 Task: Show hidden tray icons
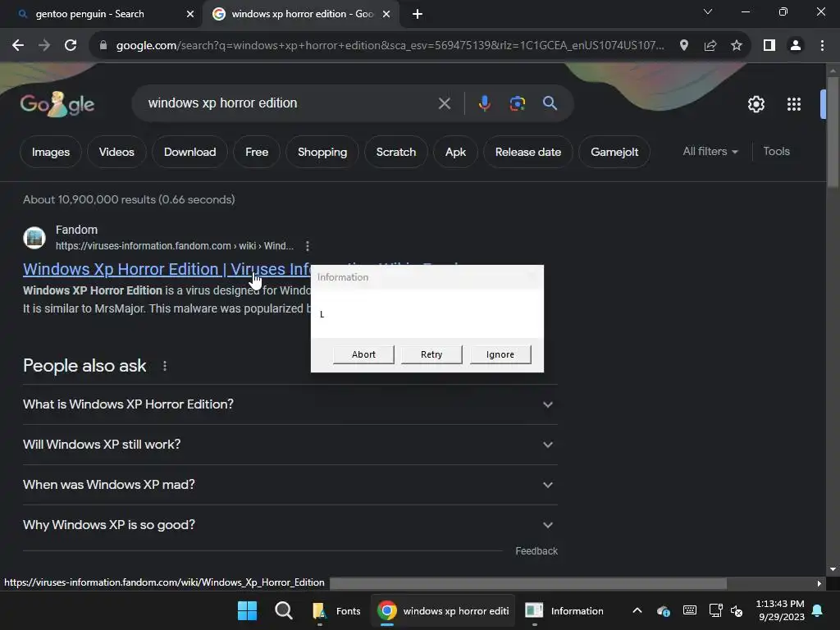pyautogui.click(x=637, y=610)
